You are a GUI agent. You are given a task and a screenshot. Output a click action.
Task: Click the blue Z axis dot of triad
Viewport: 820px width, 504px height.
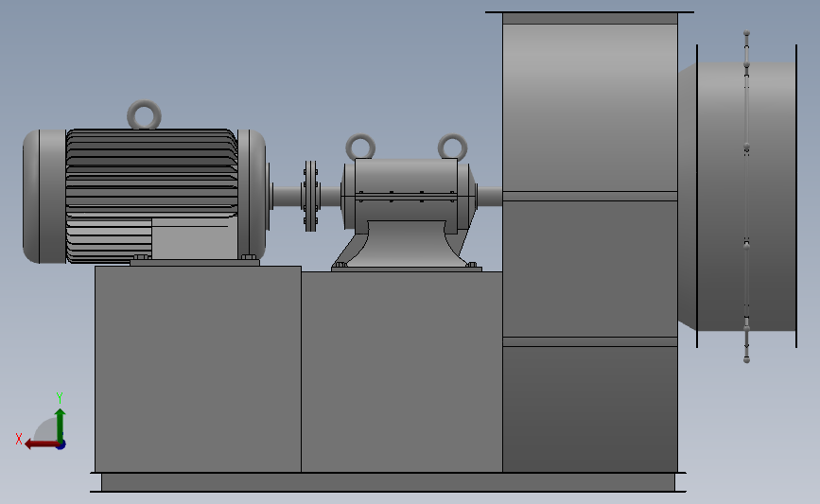point(61,445)
